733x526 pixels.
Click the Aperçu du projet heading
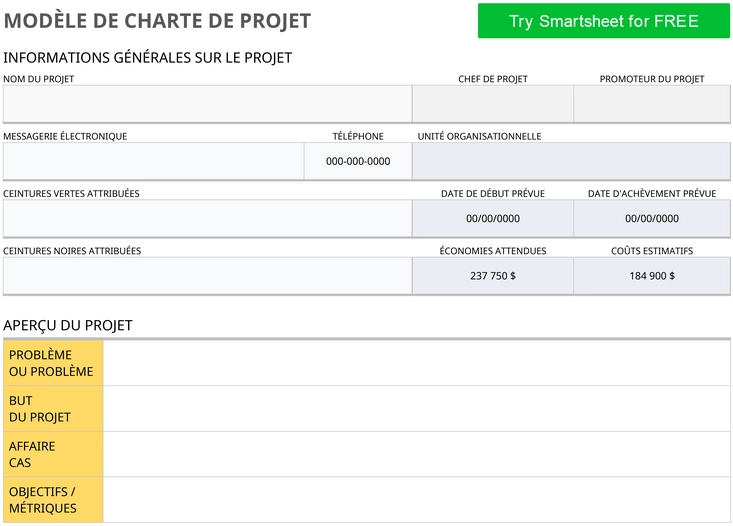tap(68, 325)
